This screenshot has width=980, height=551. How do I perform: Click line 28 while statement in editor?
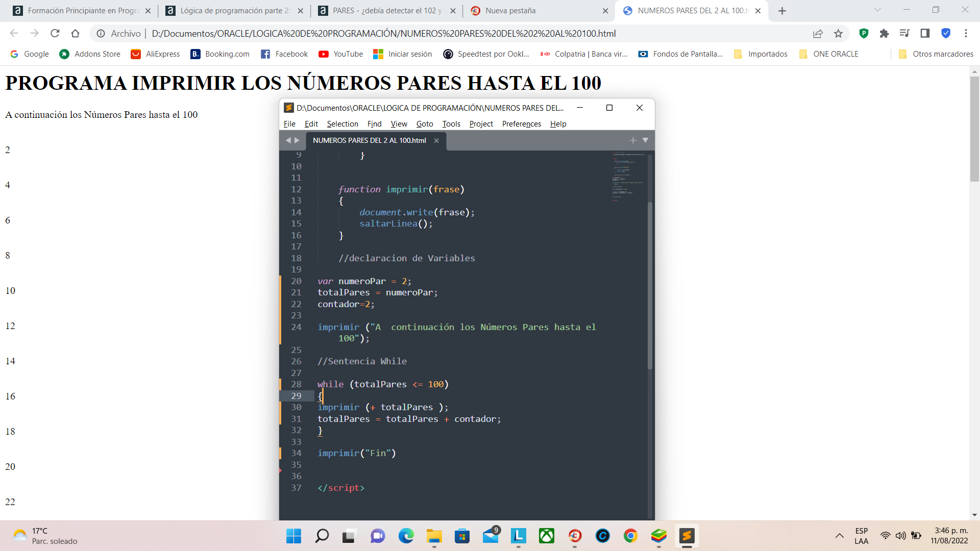click(x=382, y=384)
